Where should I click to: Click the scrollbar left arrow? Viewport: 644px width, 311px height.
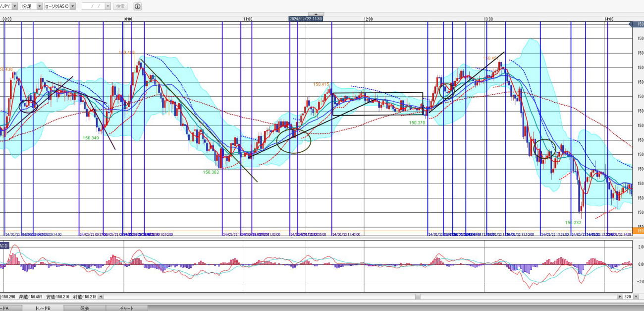coord(102,297)
